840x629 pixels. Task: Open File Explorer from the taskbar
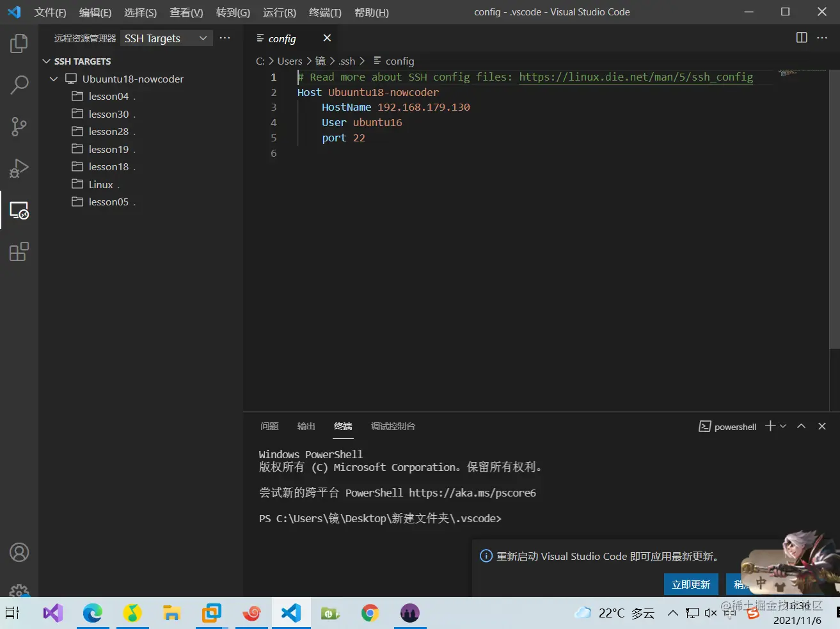tap(171, 613)
